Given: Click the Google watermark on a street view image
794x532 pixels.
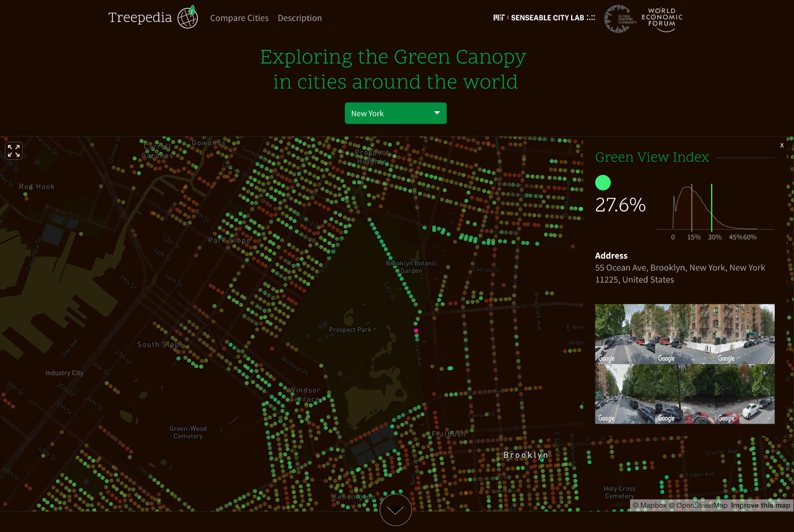Looking at the screenshot, I should pos(606,358).
